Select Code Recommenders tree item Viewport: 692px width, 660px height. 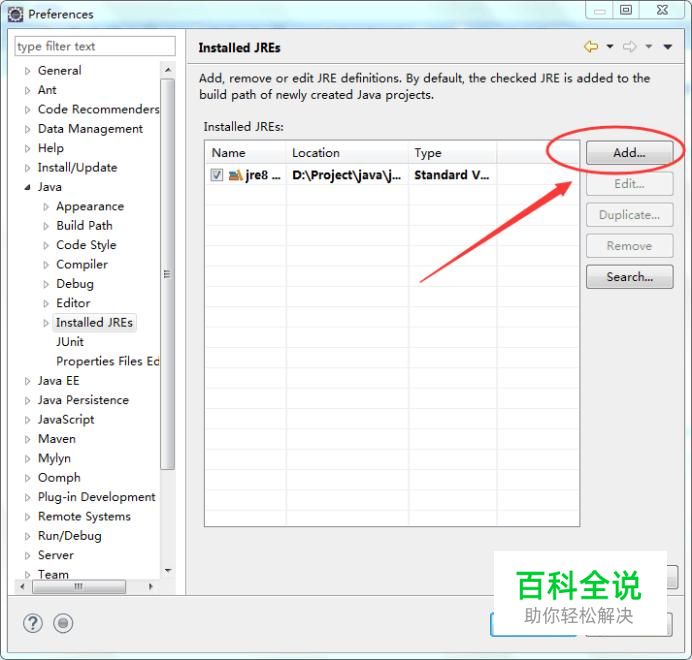click(98, 109)
